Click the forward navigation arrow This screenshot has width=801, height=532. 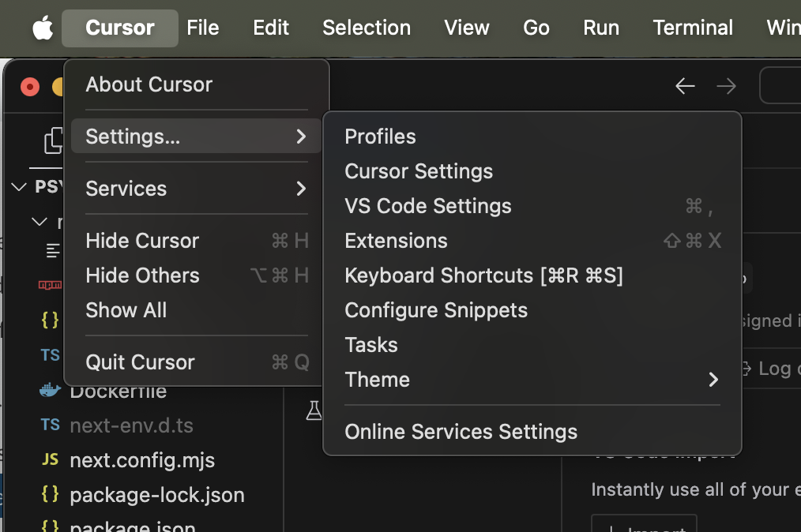point(726,86)
